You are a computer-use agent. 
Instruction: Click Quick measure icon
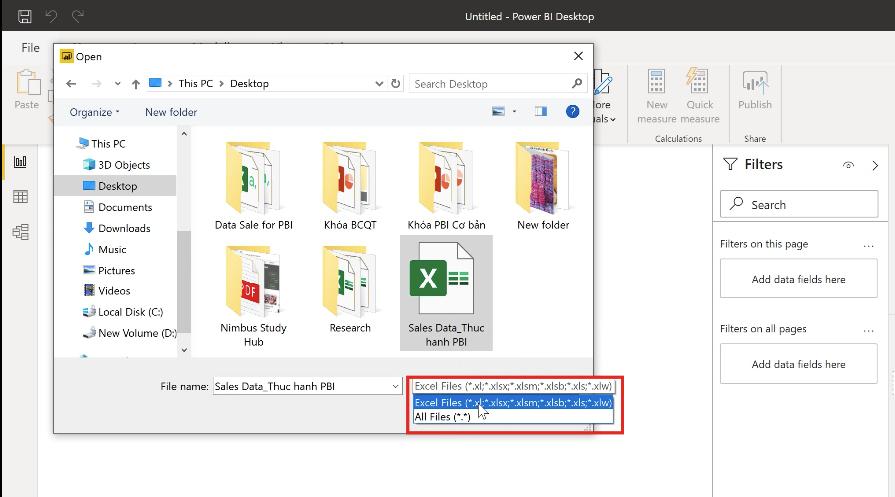tap(699, 91)
